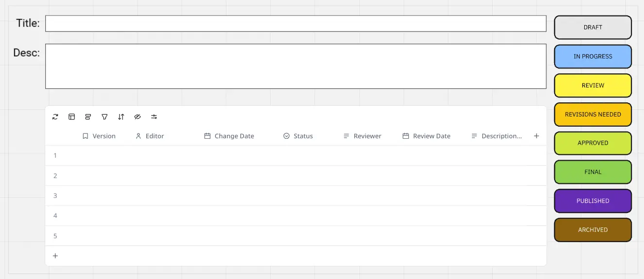This screenshot has height=279, width=644.
Task: Select row 3 in the table
Action: [55, 196]
